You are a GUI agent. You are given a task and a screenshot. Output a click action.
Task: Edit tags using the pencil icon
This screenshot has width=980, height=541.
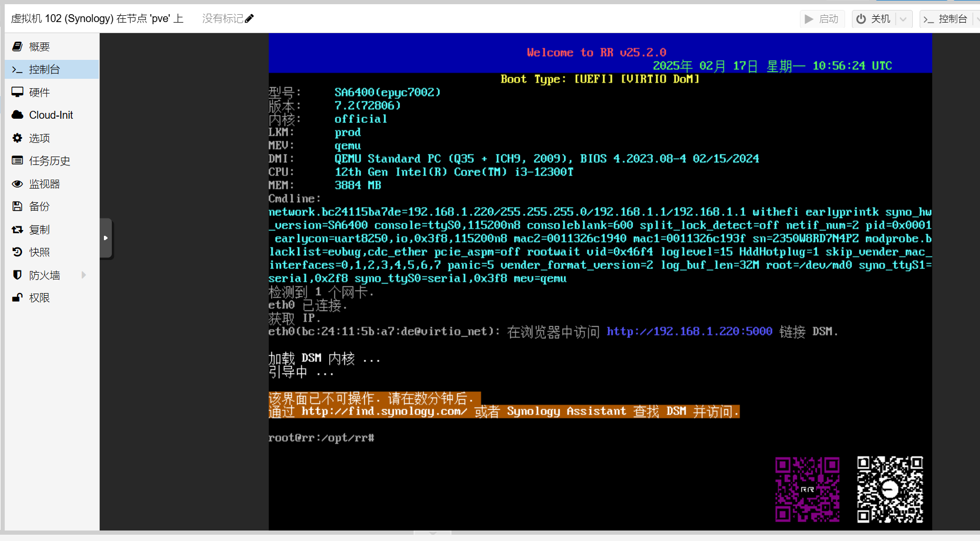[249, 18]
